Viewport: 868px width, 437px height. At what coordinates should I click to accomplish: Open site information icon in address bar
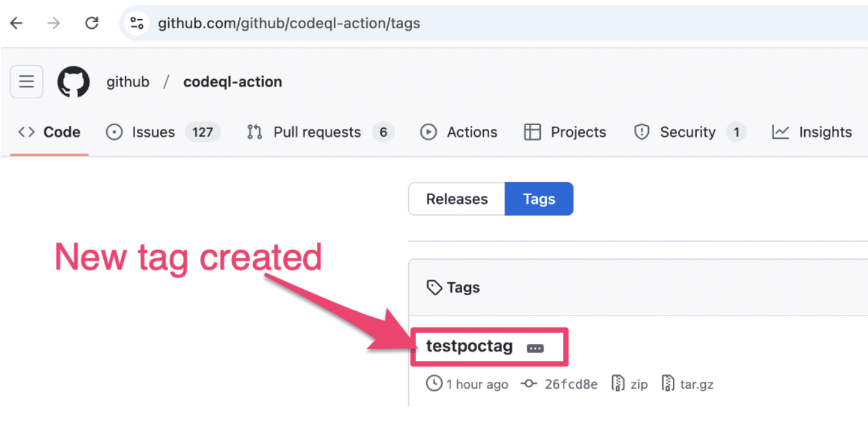[x=136, y=23]
